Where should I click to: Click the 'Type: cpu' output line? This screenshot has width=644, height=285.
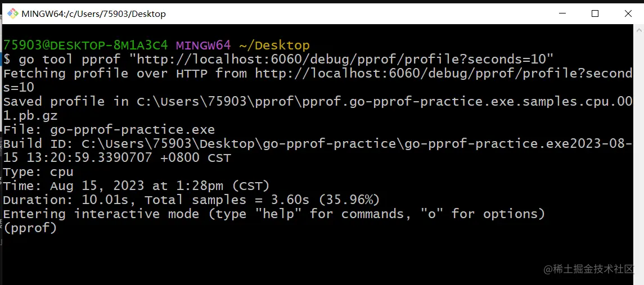click(x=38, y=171)
